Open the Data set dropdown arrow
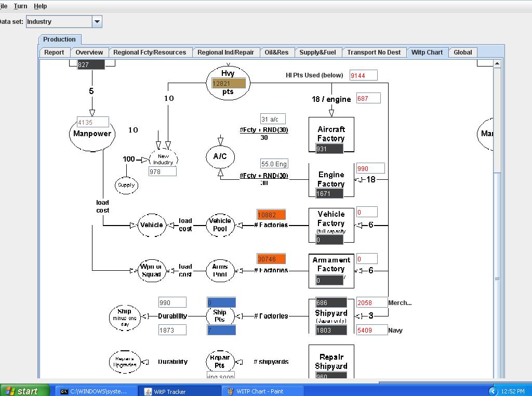This screenshot has width=532, height=396. (97, 22)
